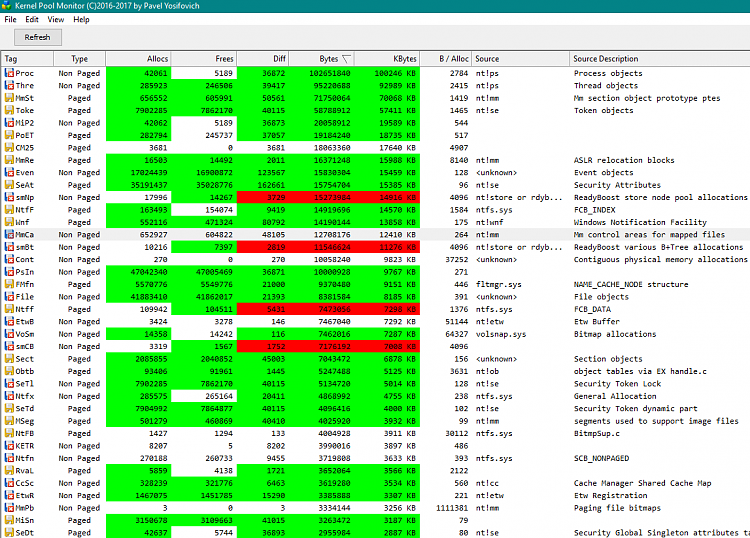This screenshot has height=538, width=750.
Task: Open the View menu
Action: 55,20
